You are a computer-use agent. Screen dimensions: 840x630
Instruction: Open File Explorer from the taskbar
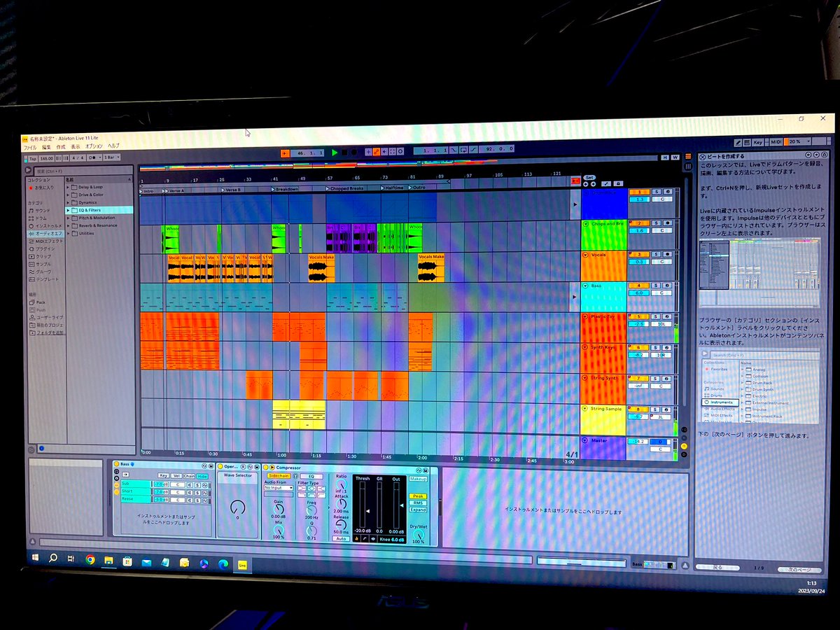click(108, 561)
